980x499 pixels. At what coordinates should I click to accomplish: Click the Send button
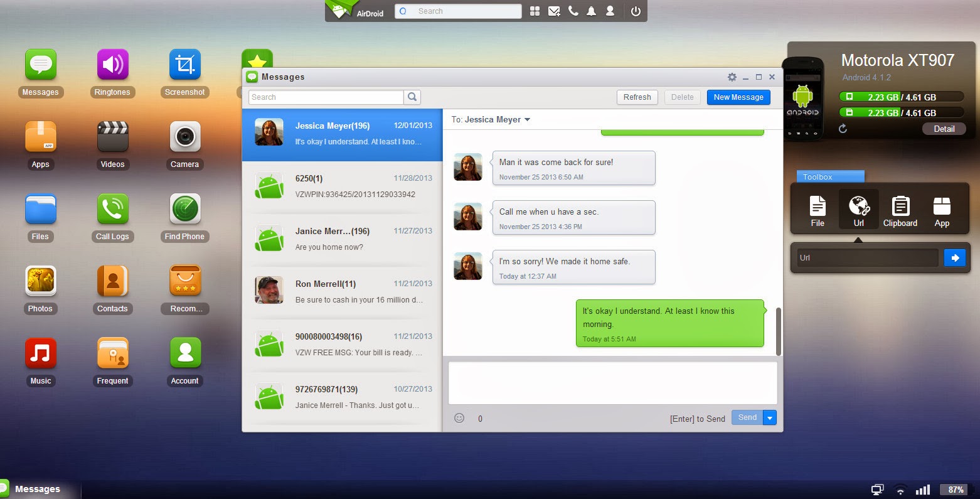pos(747,417)
